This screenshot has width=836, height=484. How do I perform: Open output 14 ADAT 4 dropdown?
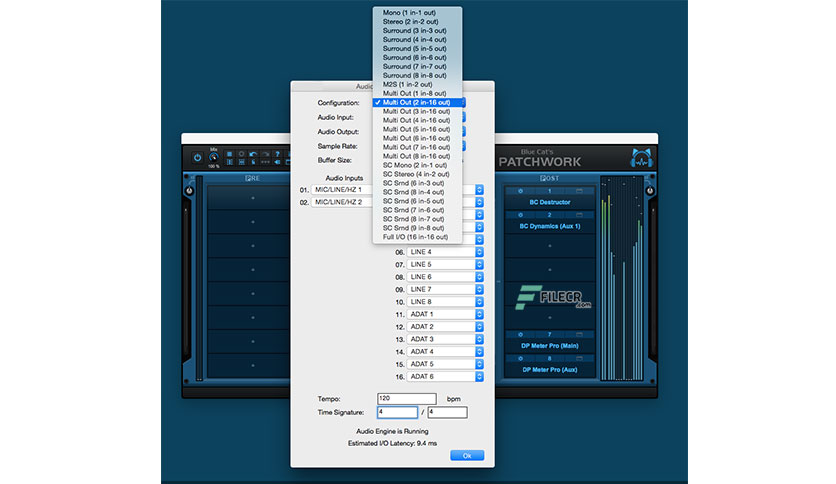(x=445, y=351)
